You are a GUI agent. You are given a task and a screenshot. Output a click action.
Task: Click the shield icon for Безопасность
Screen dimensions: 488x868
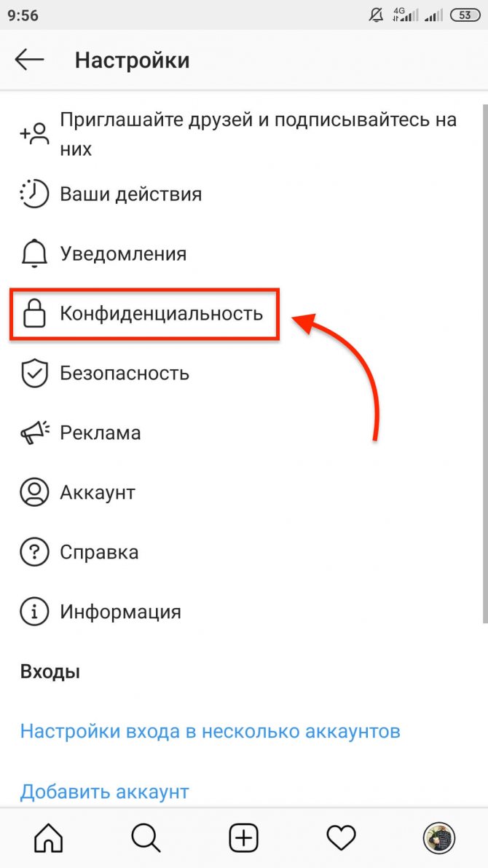(34, 374)
